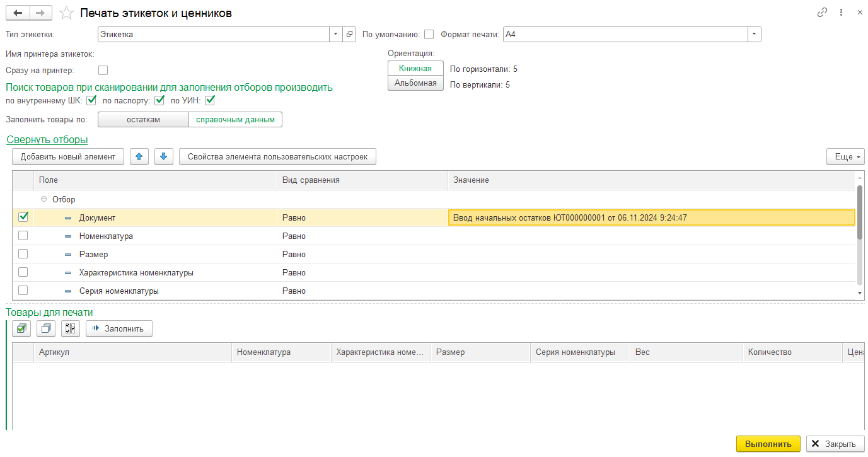Image resolution: width=868 pixels, height=457 pixels.
Task: Click the Документ value cell
Action: click(651, 217)
